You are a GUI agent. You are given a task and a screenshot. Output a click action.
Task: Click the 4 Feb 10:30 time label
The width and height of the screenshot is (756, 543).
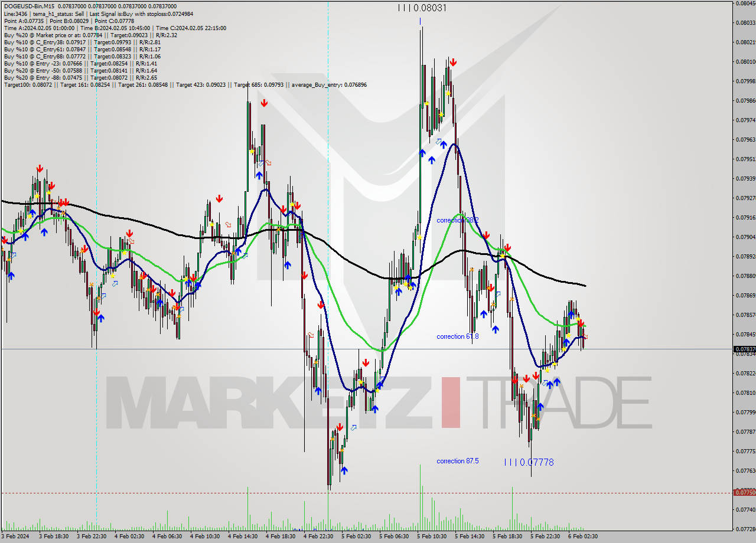tap(205, 537)
